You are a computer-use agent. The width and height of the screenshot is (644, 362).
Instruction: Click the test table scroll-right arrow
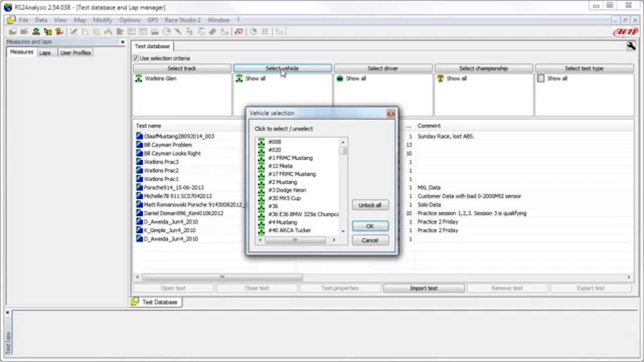[x=629, y=277]
